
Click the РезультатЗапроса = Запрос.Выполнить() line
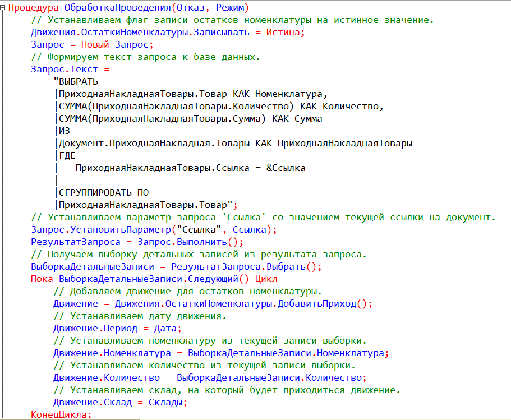pos(137,242)
